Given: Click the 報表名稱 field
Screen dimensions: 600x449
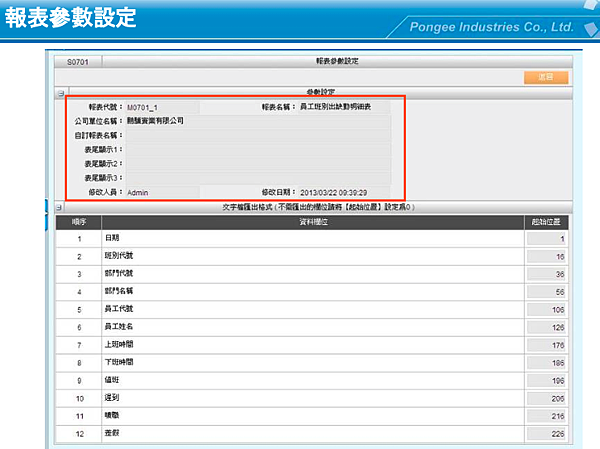Looking at the screenshot, I should pyautogui.click(x=344, y=107).
